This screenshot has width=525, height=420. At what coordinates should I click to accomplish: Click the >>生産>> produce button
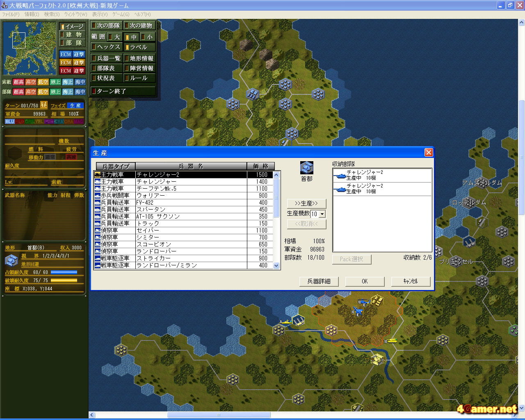point(306,203)
